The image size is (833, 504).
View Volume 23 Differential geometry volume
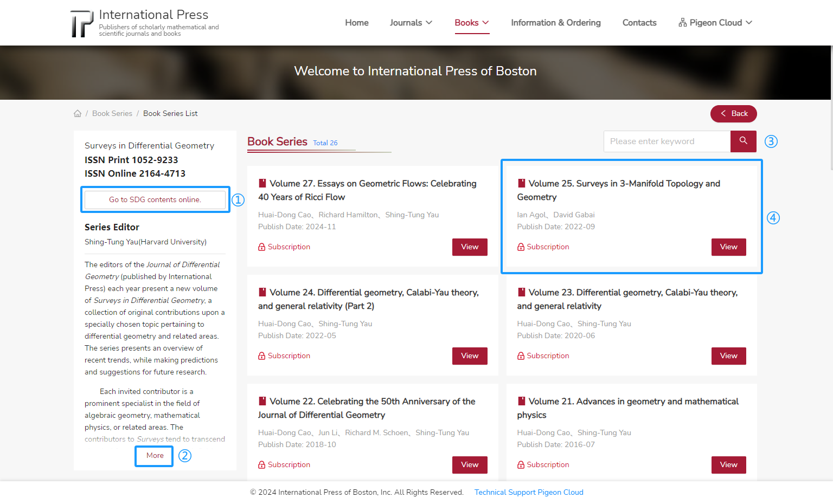click(729, 356)
